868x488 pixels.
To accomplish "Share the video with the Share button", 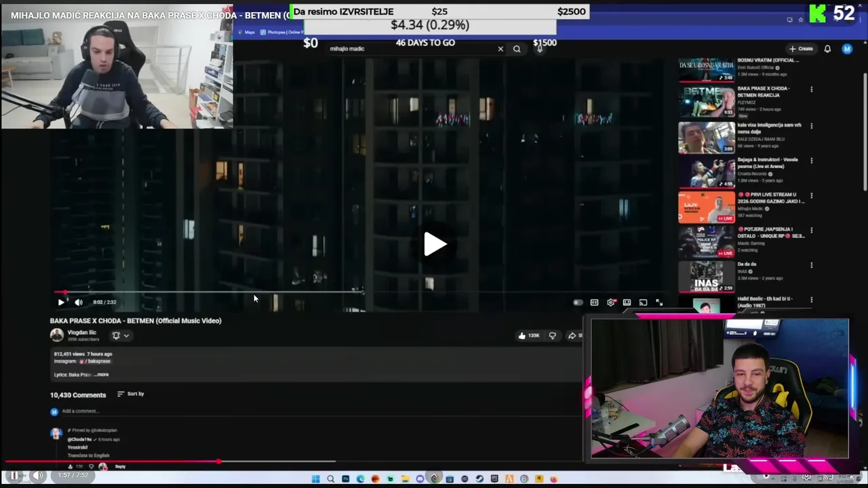I will pyautogui.click(x=574, y=335).
